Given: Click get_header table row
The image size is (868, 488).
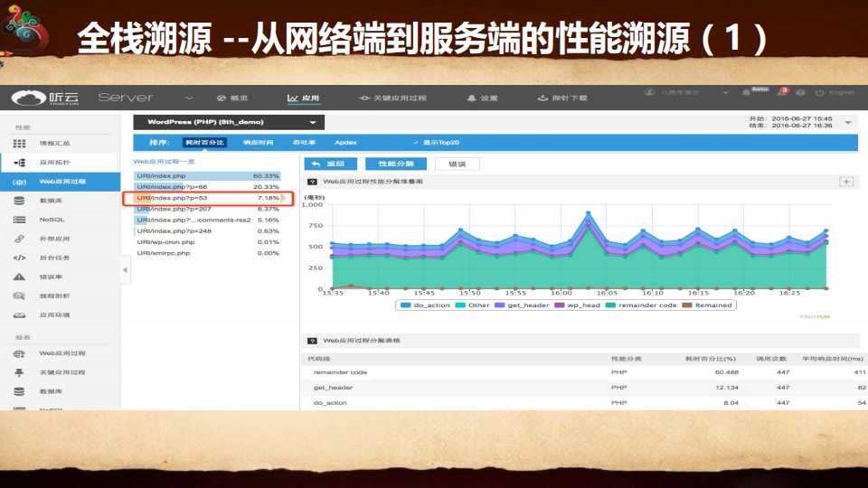Looking at the screenshot, I should tap(584, 388).
